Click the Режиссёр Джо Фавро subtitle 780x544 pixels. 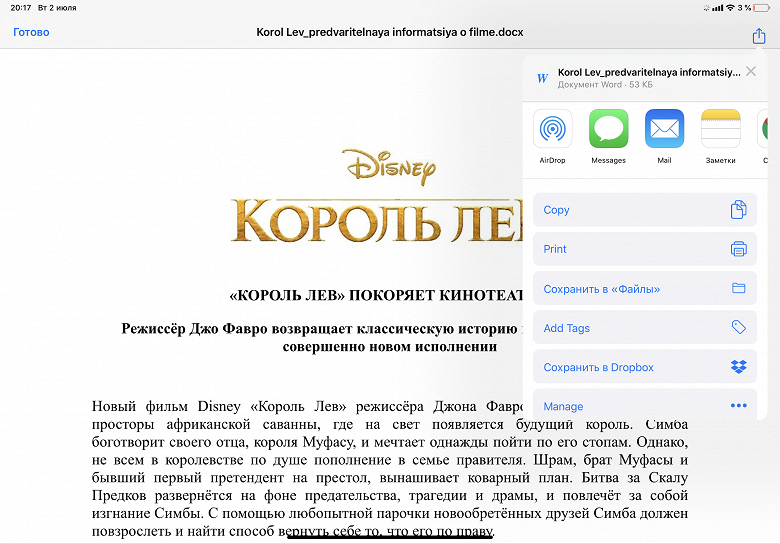pos(322,337)
